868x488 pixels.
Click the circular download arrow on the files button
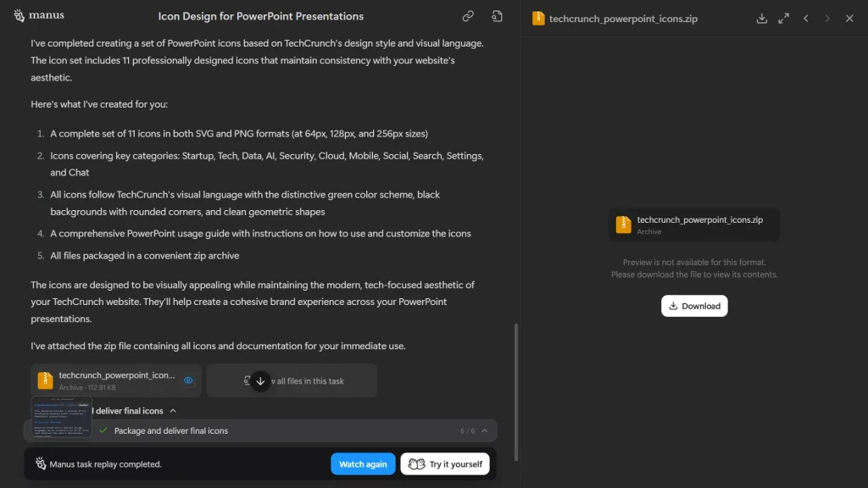click(x=260, y=380)
